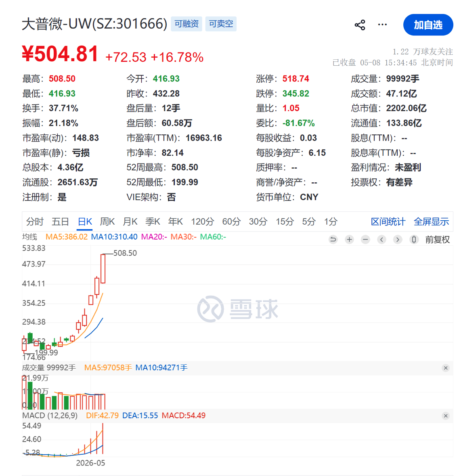Screen dimensions: 461x476
Task: Switch to the 5分 chart tab
Action: click(309, 221)
